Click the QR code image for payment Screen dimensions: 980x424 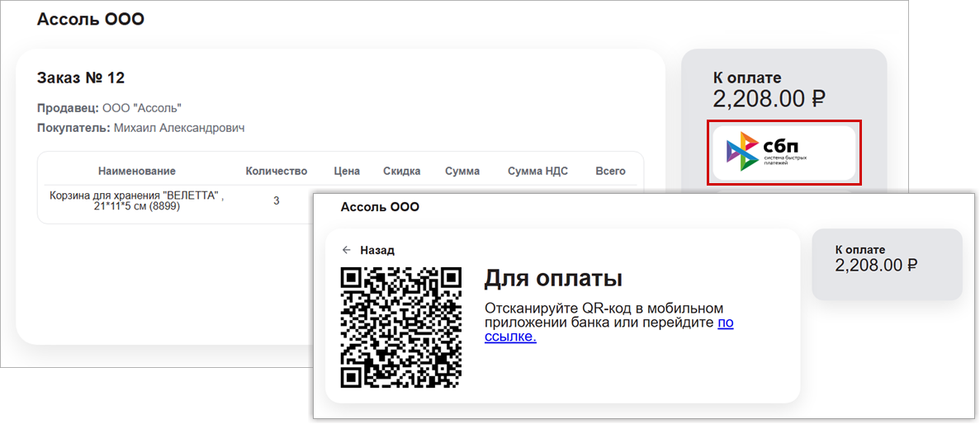click(400, 327)
